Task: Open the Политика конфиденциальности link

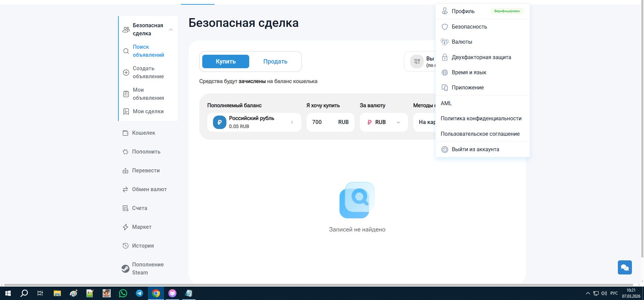Action: pos(481,119)
